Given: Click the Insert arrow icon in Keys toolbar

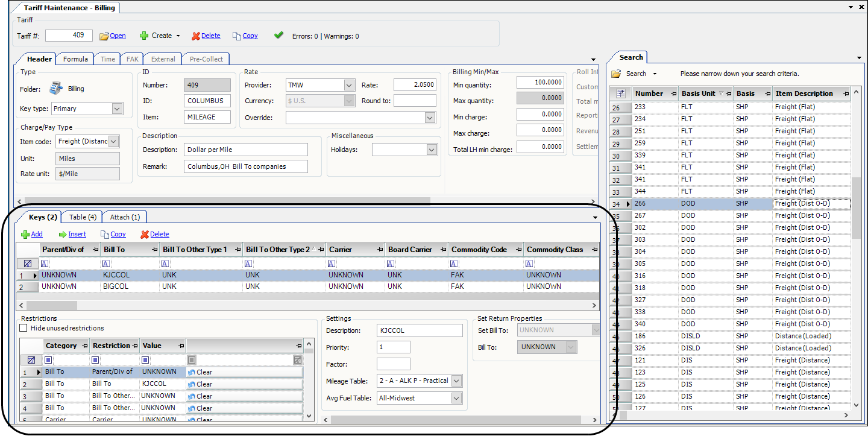Looking at the screenshot, I should 63,235.
